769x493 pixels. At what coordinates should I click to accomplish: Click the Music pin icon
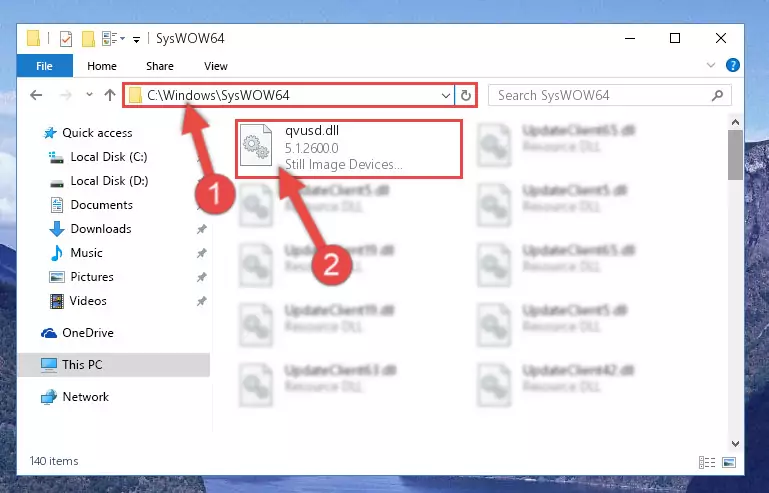(202, 253)
